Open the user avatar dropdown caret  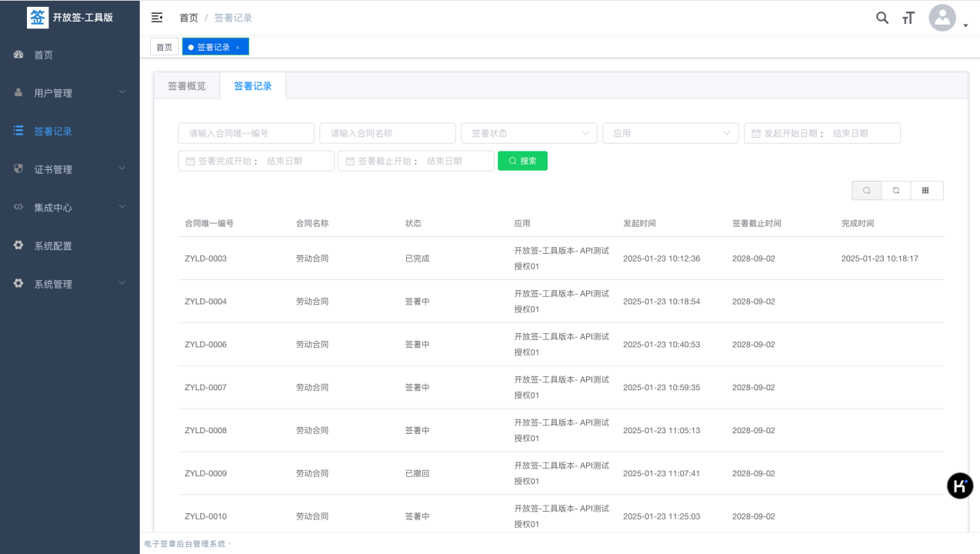(x=965, y=26)
